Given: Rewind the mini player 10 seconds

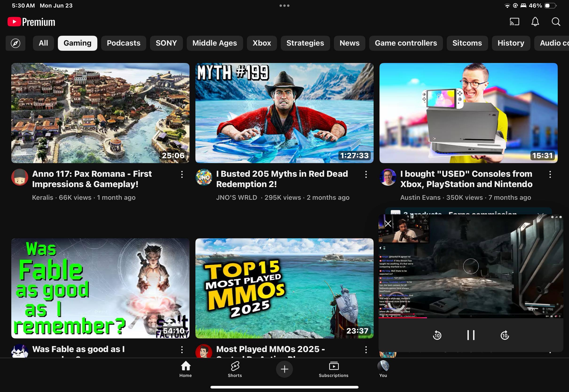Looking at the screenshot, I should 437,335.
